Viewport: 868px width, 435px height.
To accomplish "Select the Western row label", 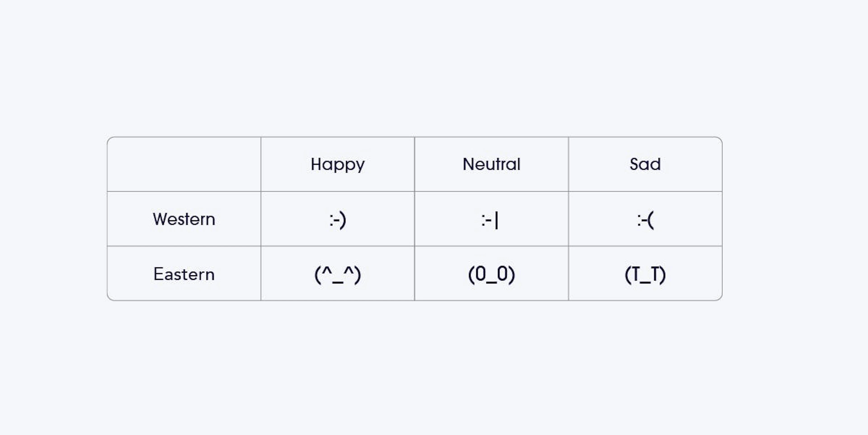I will [x=184, y=219].
